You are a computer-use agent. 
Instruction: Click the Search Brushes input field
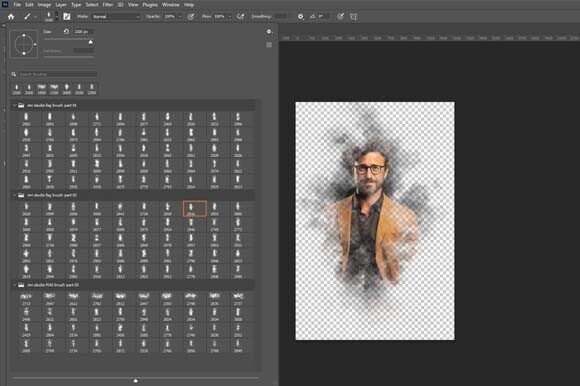(x=58, y=74)
